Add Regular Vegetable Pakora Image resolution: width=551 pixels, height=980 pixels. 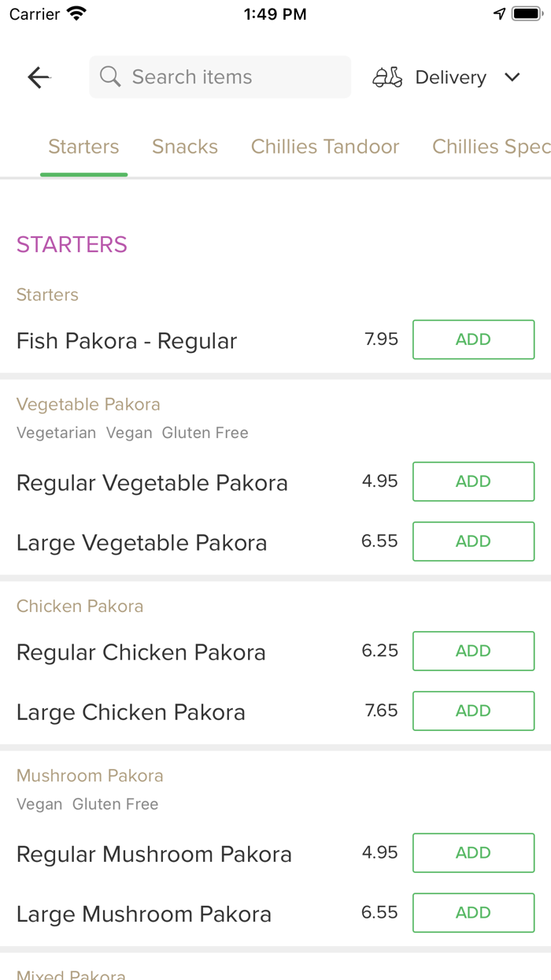tap(473, 481)
